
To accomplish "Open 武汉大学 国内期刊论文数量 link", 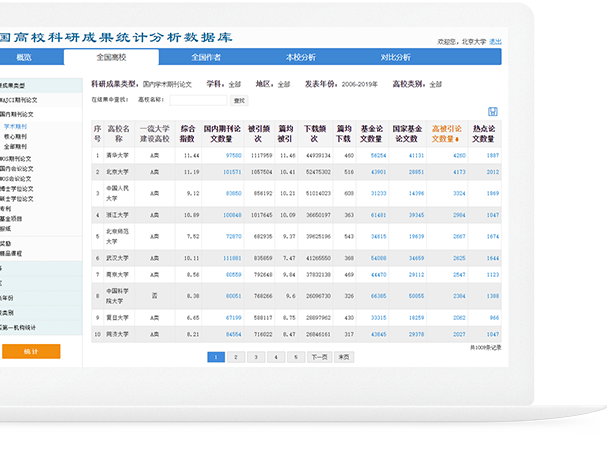I will pos(232,258).
